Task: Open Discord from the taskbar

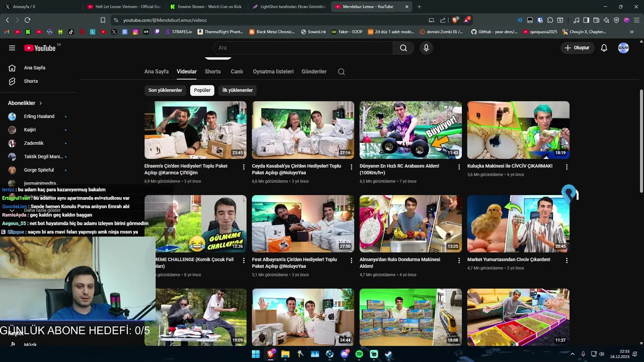Action: point(345,354)
